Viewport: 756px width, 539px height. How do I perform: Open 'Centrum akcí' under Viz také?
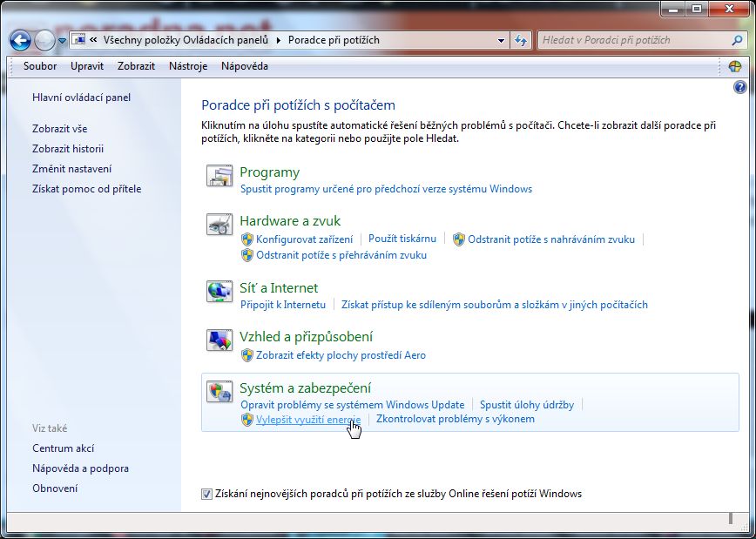pos(64,448)
